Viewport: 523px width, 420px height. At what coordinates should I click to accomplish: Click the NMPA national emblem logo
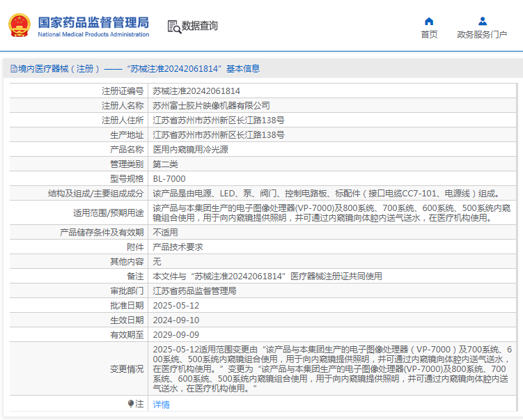[x=19, y=26]
